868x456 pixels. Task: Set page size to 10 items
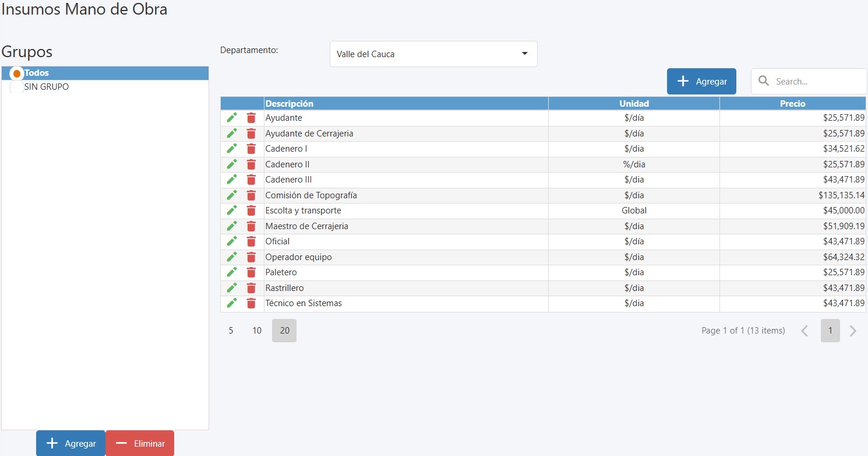257,331
